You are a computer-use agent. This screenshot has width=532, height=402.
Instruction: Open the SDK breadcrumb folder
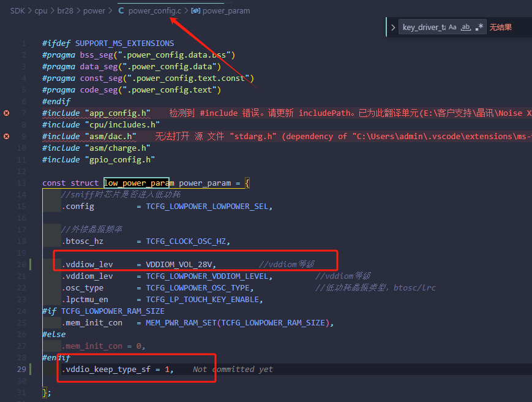pos(18,11)
